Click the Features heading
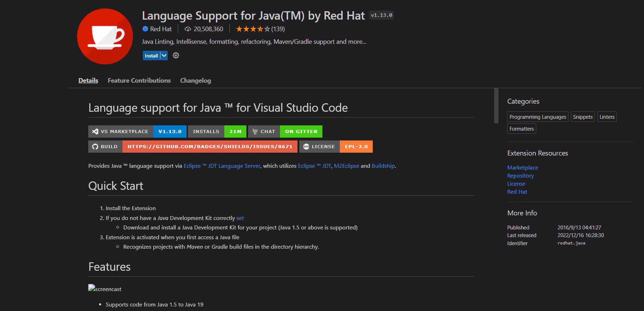 tap(109, 267)
